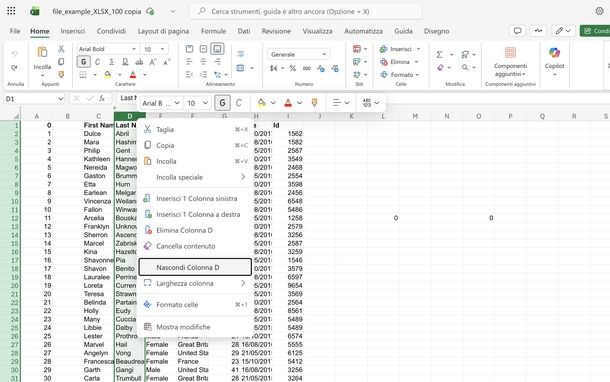The width and height of the screenshot is (610, 382).
Task: Expand the Larghezza colonna submenu
Action: click(x=195, y=283)
